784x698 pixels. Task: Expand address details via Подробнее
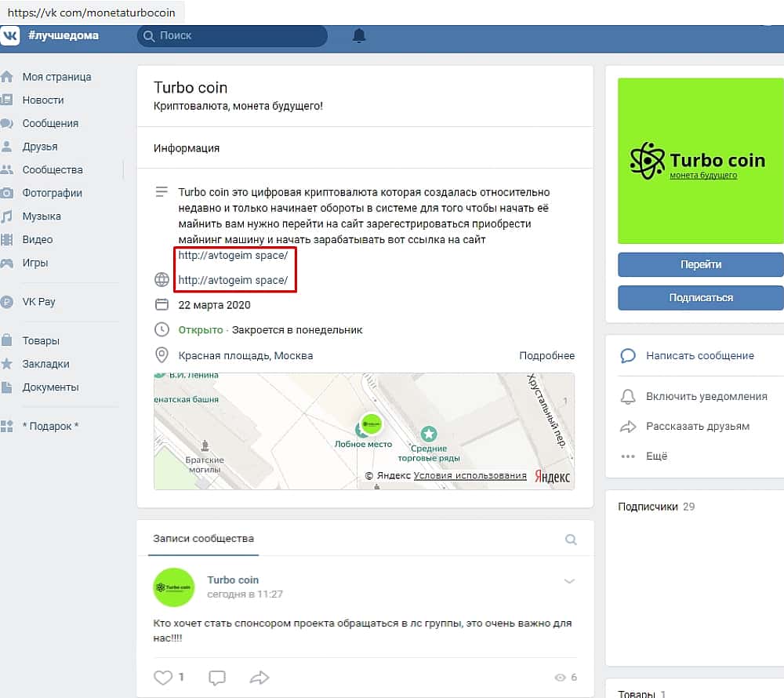[x=546, y=355]
